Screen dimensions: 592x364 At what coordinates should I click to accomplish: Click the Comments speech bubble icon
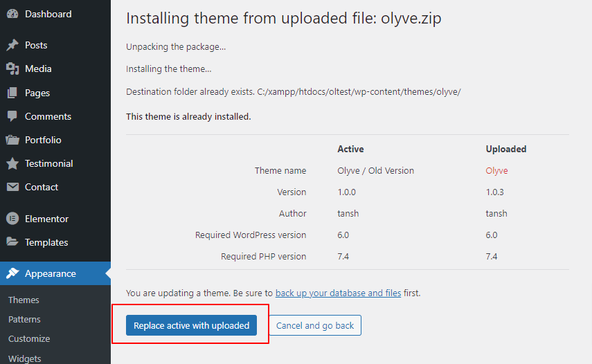[x=12, y=116]
